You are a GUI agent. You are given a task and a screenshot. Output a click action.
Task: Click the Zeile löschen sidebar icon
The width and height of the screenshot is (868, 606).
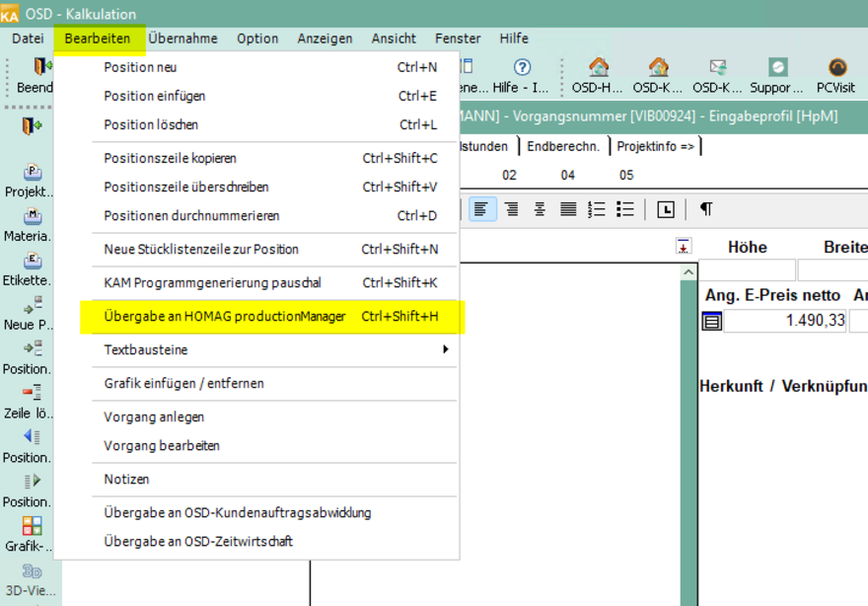[x=33, y=393]
